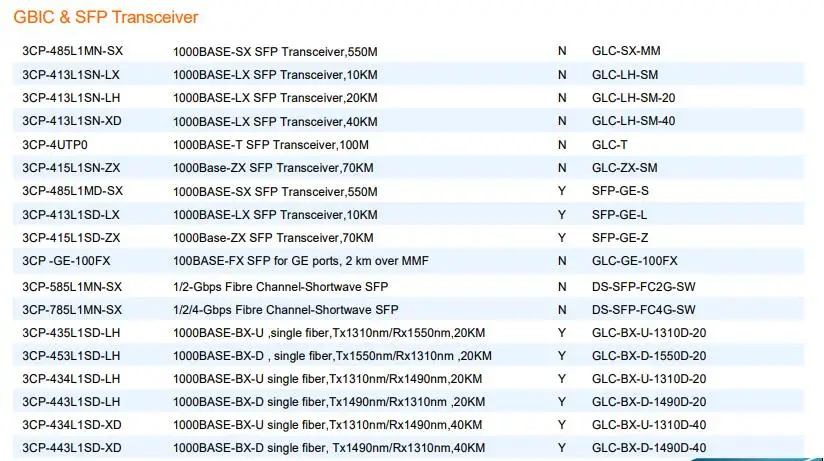Click compatible model GLC-BX-D-1490D-20
This screenshot has height=461, width=824.
pos(649,402)
